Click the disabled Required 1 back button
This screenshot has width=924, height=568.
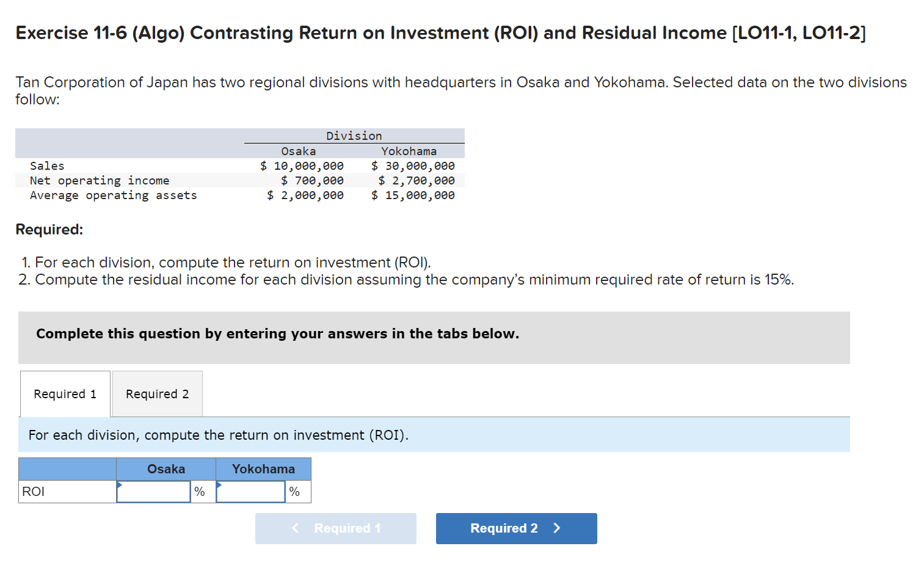(x=336, y=528)
